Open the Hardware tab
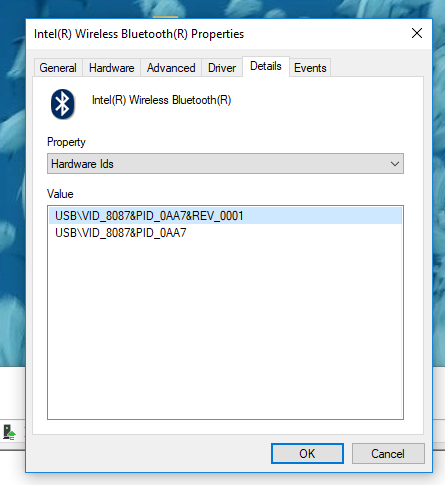Viewport: 445px width, 485px height. 112,68
